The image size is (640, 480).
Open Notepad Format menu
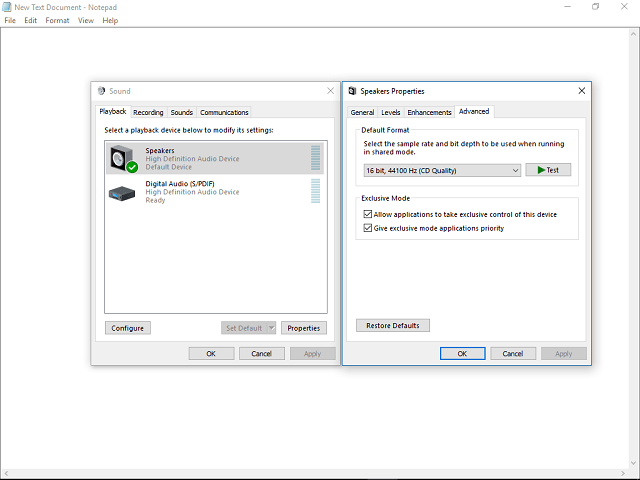pyautogui.click(x=57, y=20)
